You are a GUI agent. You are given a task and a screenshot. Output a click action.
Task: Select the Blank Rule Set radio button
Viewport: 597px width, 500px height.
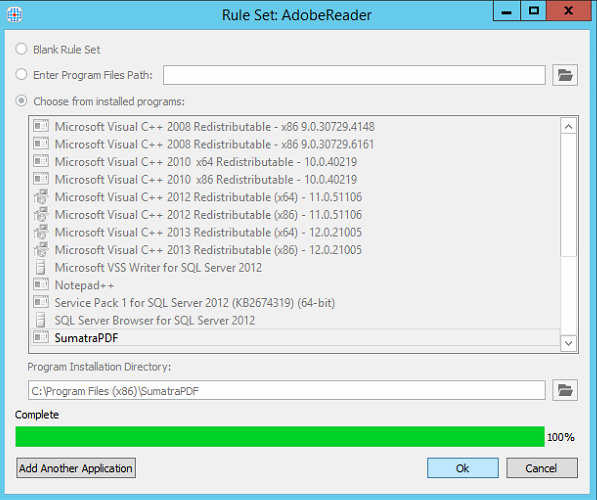click(x=21, y=49)
